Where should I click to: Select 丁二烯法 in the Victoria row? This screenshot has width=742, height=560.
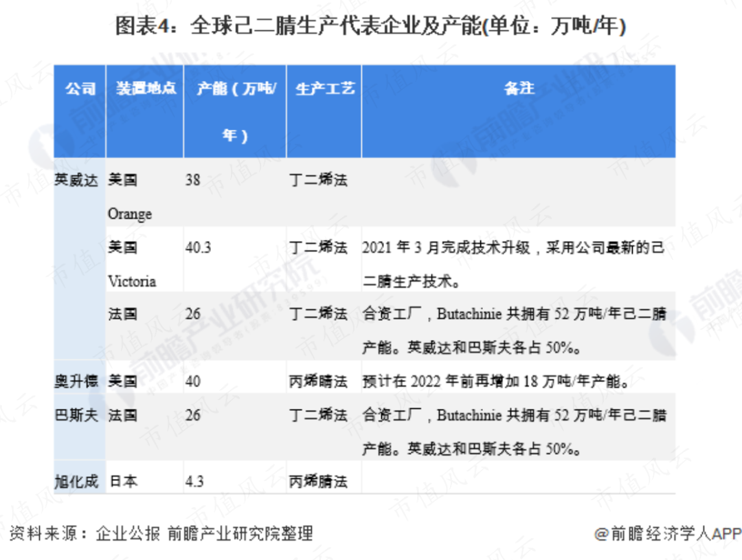point(318,247)
